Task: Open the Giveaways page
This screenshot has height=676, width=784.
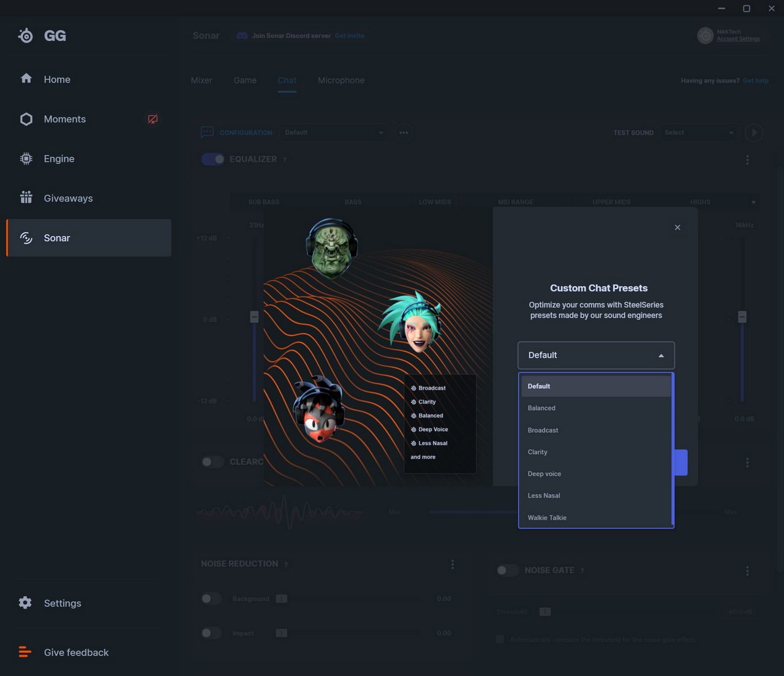Action: coord(89,198)
